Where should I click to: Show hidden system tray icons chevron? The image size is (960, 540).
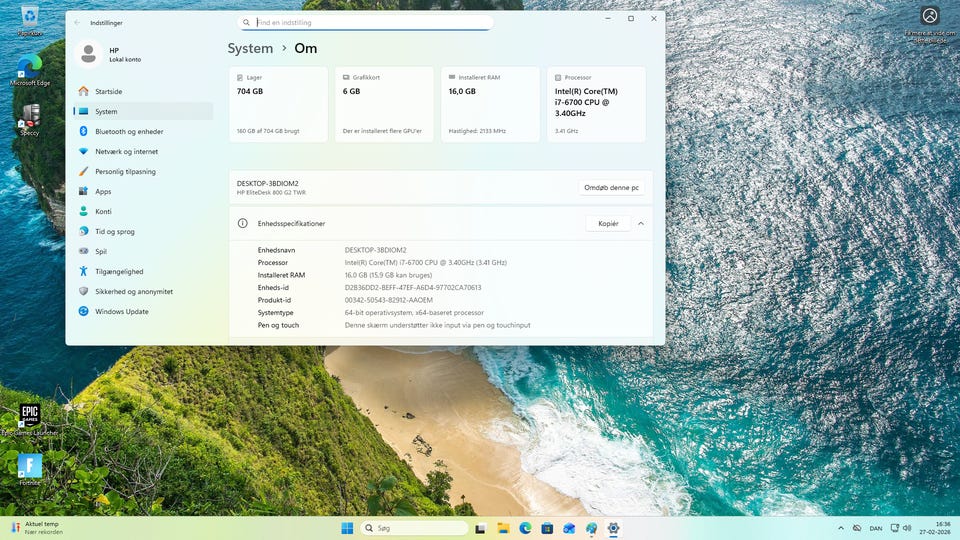tap(840, 528)
